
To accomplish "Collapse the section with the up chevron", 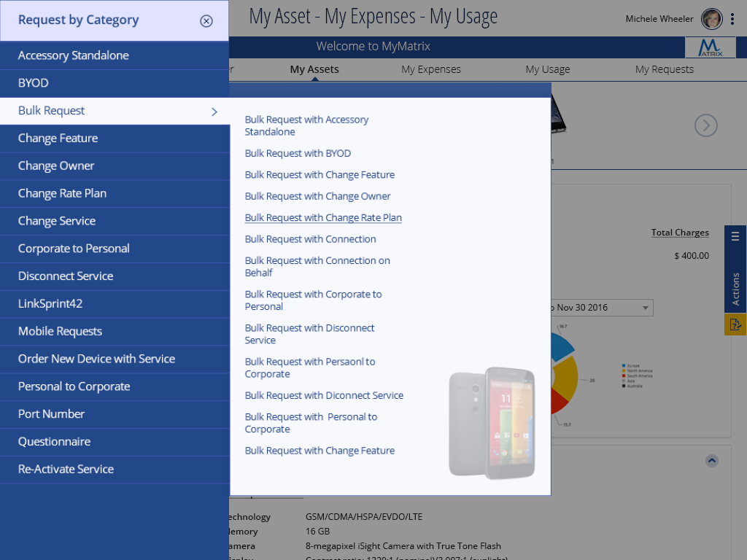I will pyautogui.click(x=712, y=461).
